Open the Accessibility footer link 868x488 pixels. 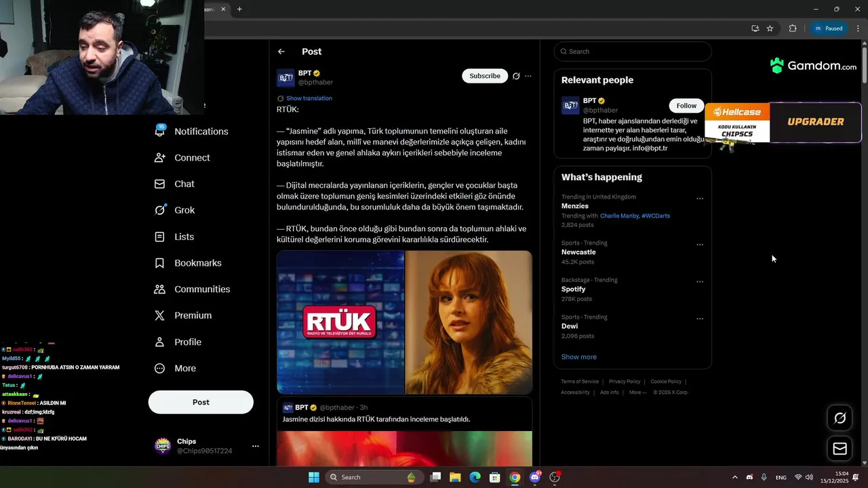(x=575, y=392)
